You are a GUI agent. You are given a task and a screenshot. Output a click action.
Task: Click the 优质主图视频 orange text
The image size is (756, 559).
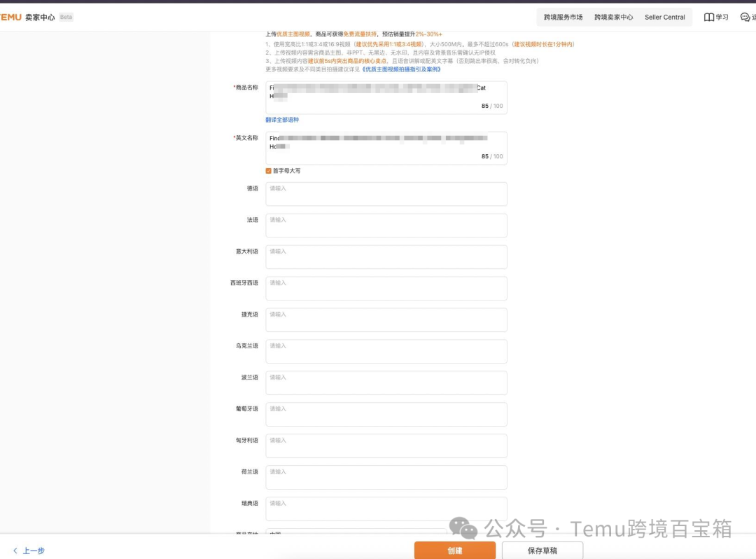[293, 34]
